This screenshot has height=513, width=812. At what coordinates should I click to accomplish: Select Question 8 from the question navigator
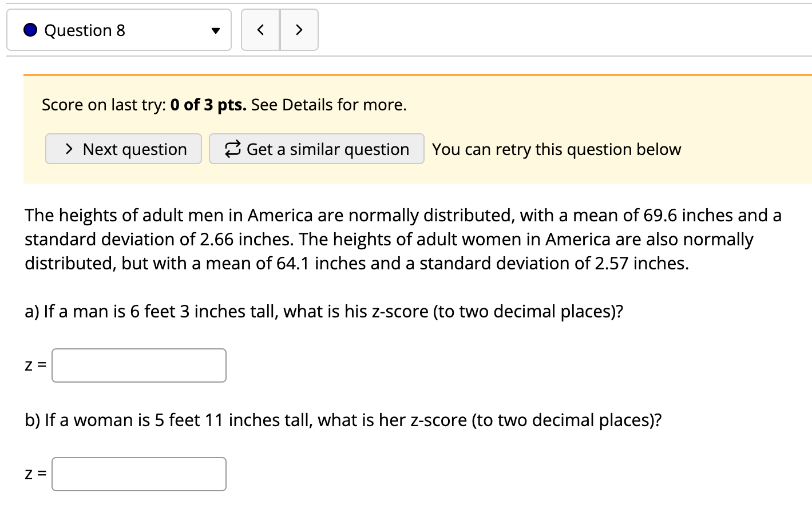click(x=119, y=30)
